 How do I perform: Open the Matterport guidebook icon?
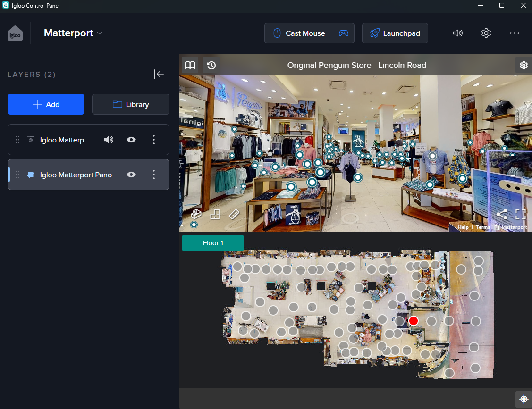pos(190,65)
